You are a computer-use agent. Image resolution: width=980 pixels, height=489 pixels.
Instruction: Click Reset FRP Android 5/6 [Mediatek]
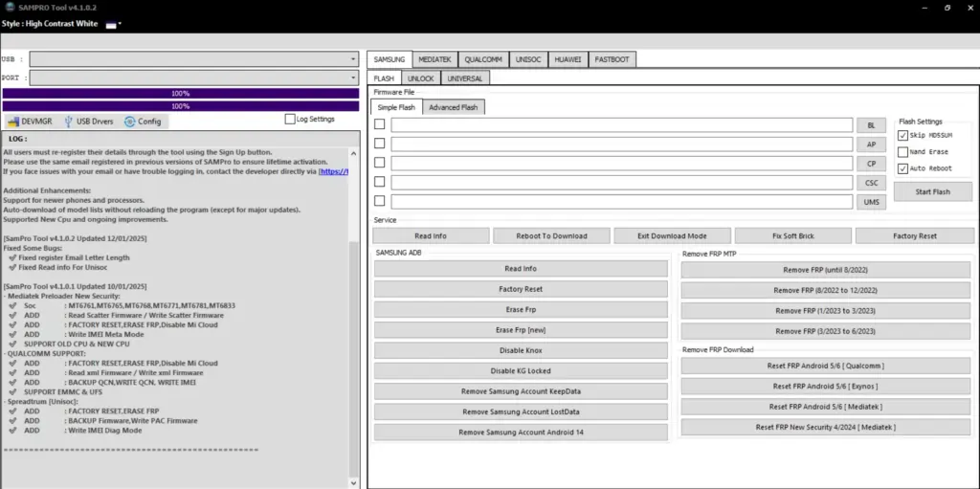click(825, 407)
